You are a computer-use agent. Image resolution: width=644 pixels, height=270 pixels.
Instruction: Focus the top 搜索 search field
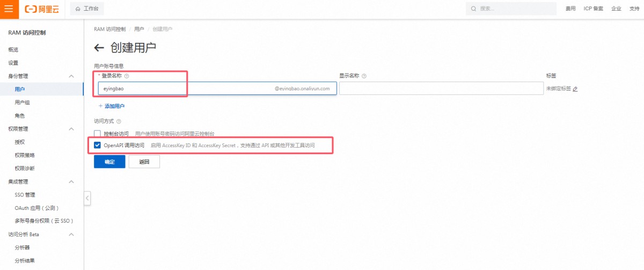511,9
